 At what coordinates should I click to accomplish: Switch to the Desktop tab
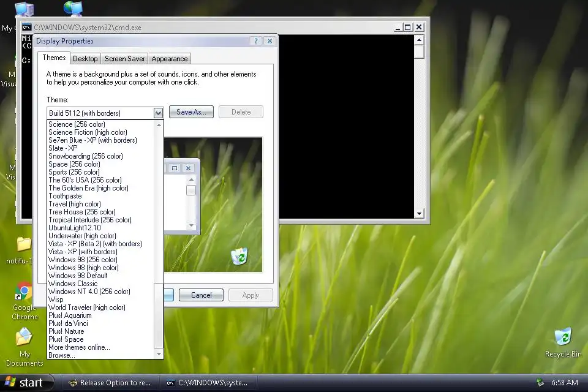point(85,59)
